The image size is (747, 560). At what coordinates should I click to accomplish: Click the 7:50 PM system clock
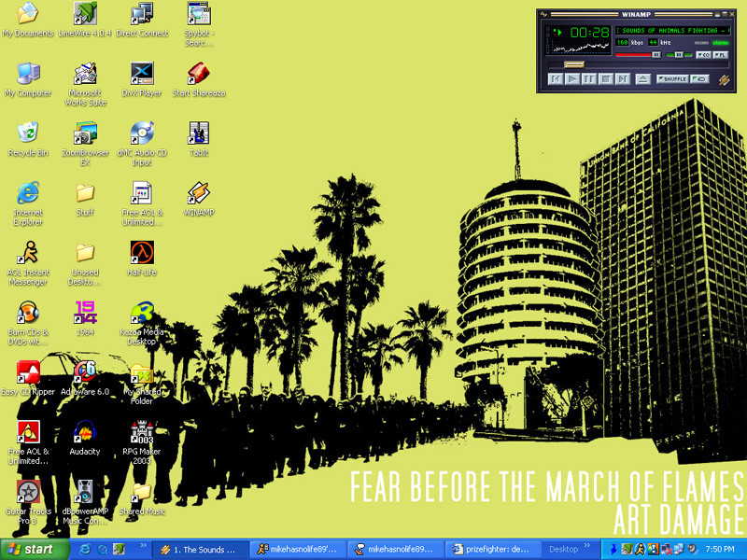point(720,550)
